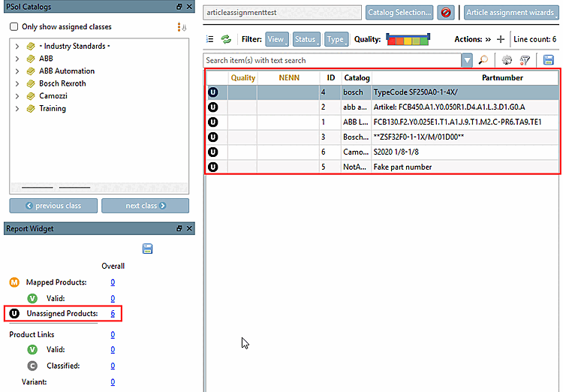Click the sort order icon in PSol Catalogs
The height and width of the screenshot is (392, 563).
coord(182,27)
